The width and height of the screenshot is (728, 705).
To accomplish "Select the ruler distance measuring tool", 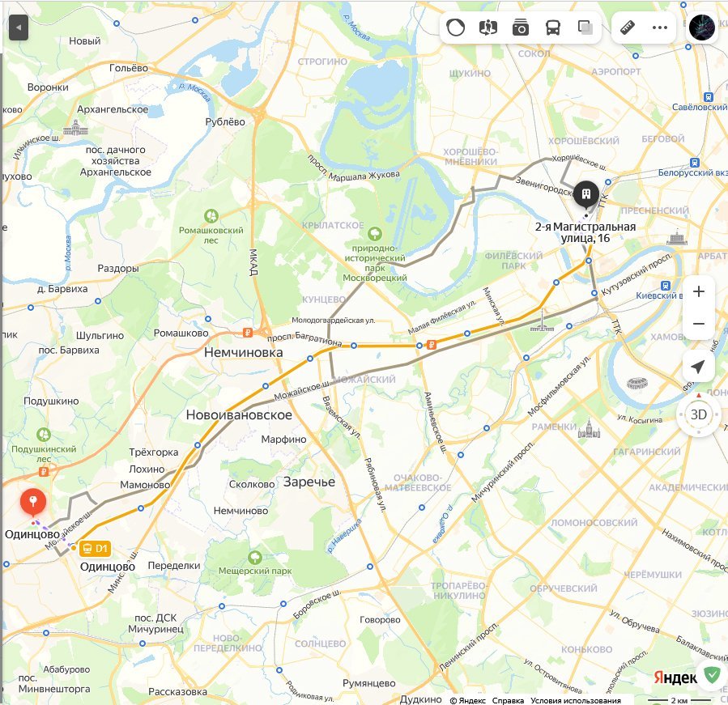I will [x=628, y=28].
